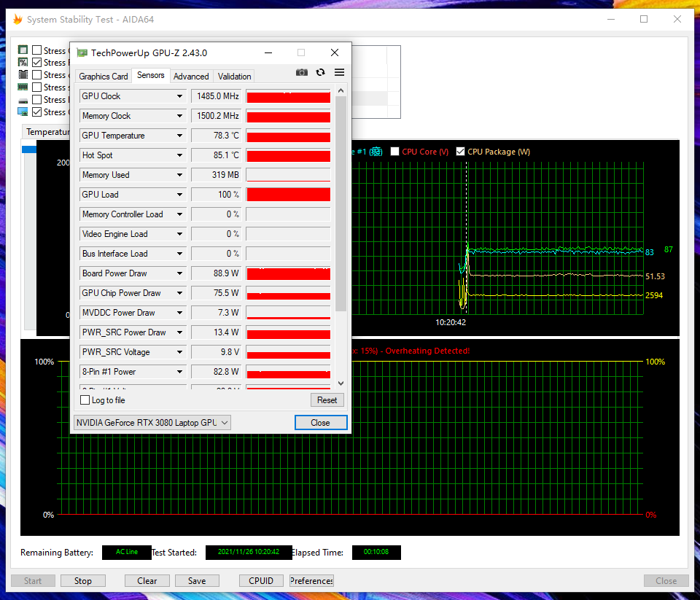
Task: Open the Video Engine Load dropdown
Action: [x=179, y=234]
